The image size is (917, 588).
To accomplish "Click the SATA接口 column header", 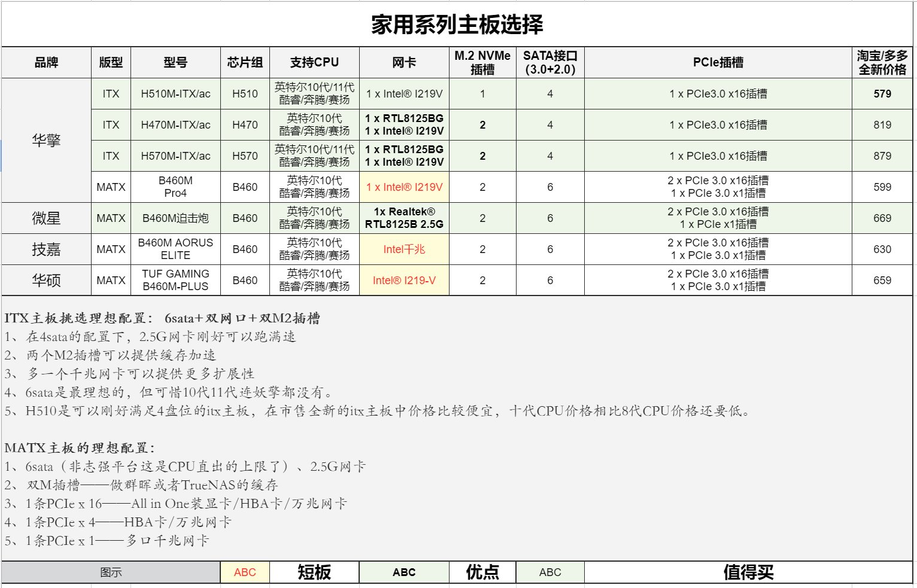I will [x=549, y=62].
